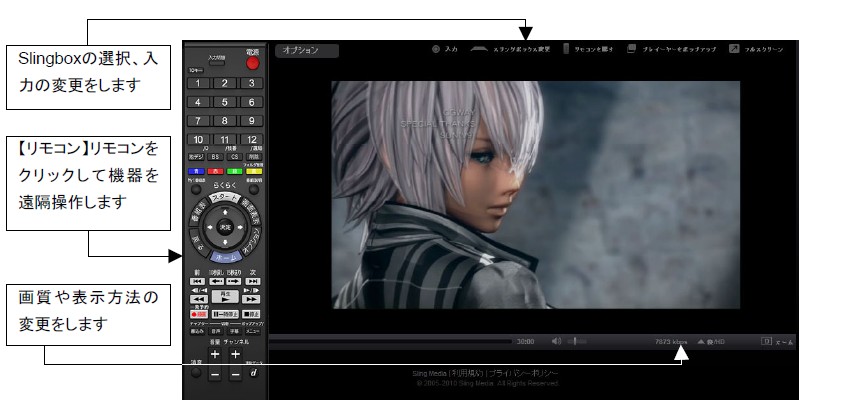
Task: Click the 7873 kbps bitrate readout
Action: point(671,342)
